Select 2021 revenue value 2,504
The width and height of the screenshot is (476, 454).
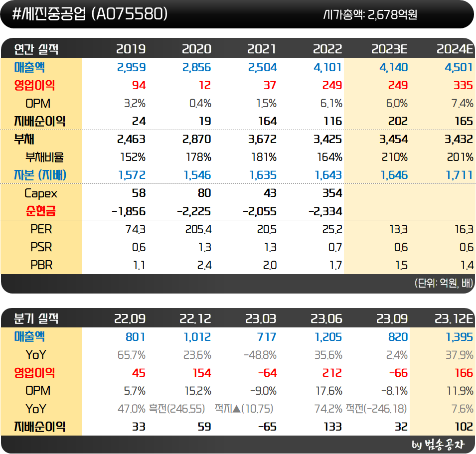click(263, 67)
